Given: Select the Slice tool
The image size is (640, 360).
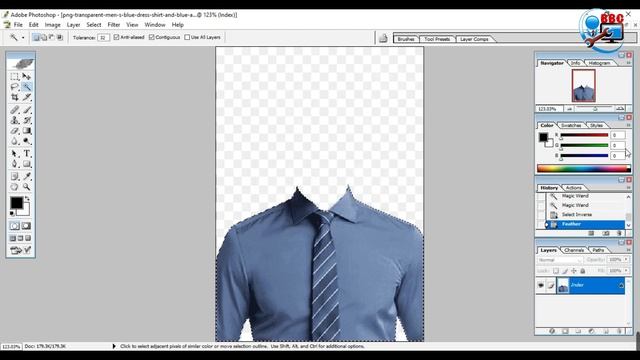Looking at the screenshot, I should coord(27,97).
